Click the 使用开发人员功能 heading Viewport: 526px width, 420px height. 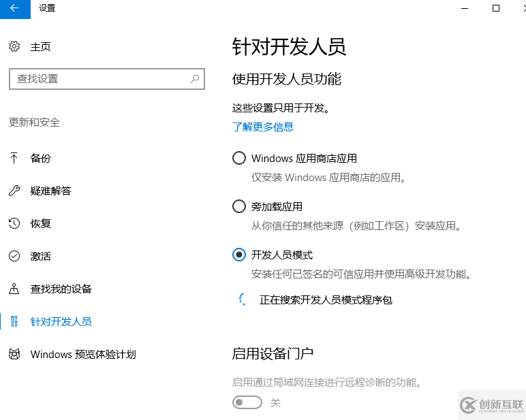pyautogui.click(x=287, y=79)
